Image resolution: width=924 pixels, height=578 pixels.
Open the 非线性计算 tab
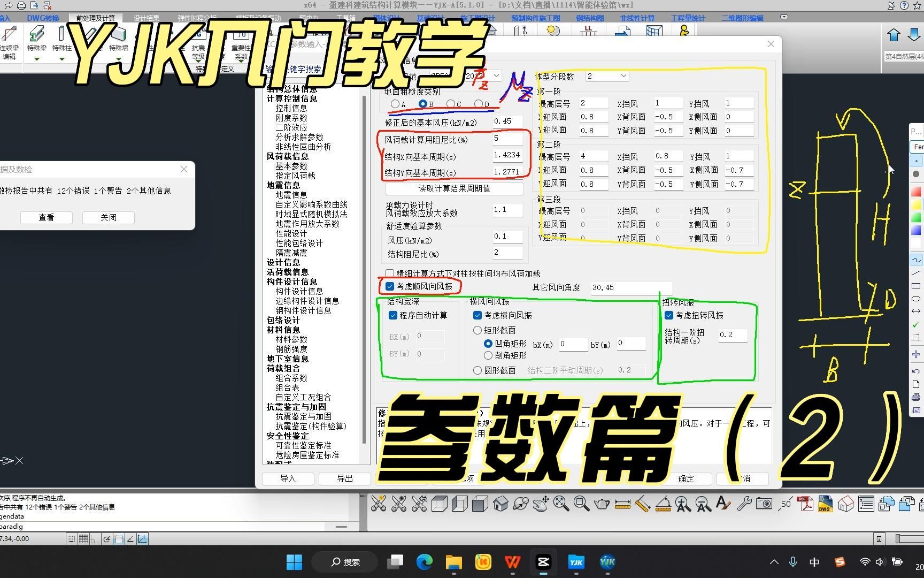tap(637, 18)
